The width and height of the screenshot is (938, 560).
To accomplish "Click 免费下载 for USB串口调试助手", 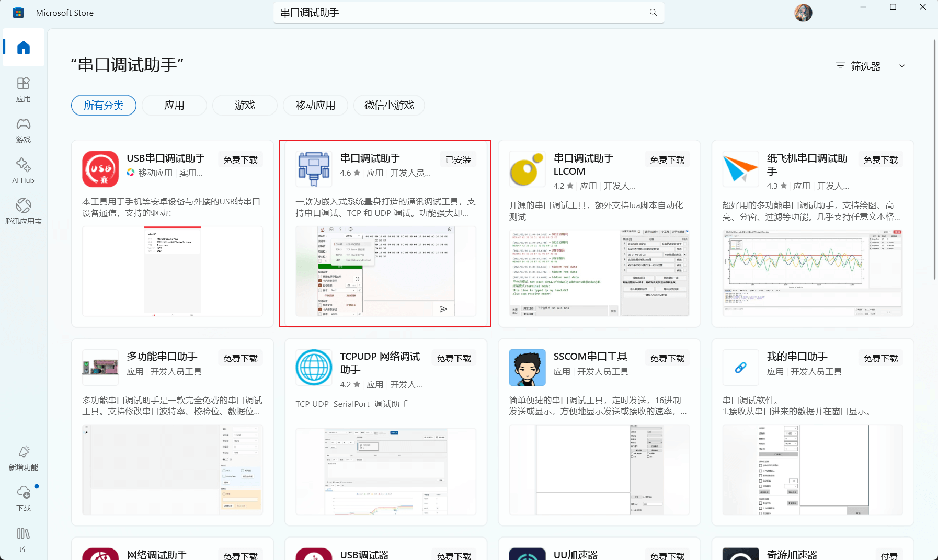I will pyautogui.click(x=241, y=160).
